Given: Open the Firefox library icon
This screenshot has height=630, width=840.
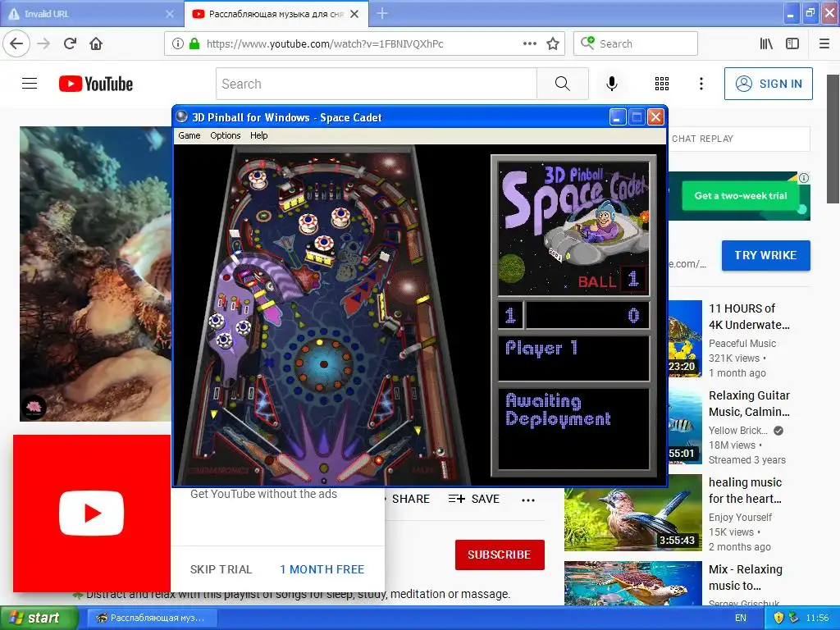Looking at the screenshot, I should click(x=766, y=43).
